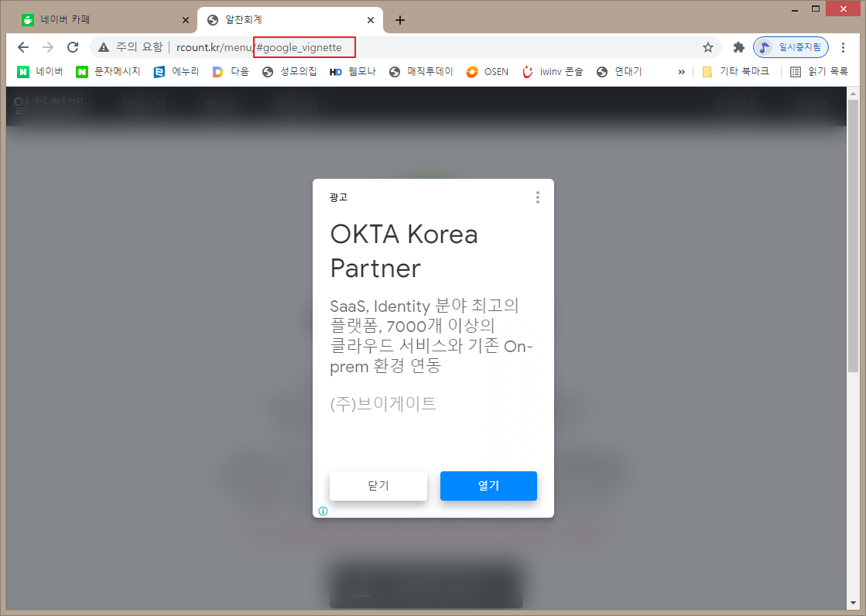
Task: Reload the current page
Action: (73, 47)
